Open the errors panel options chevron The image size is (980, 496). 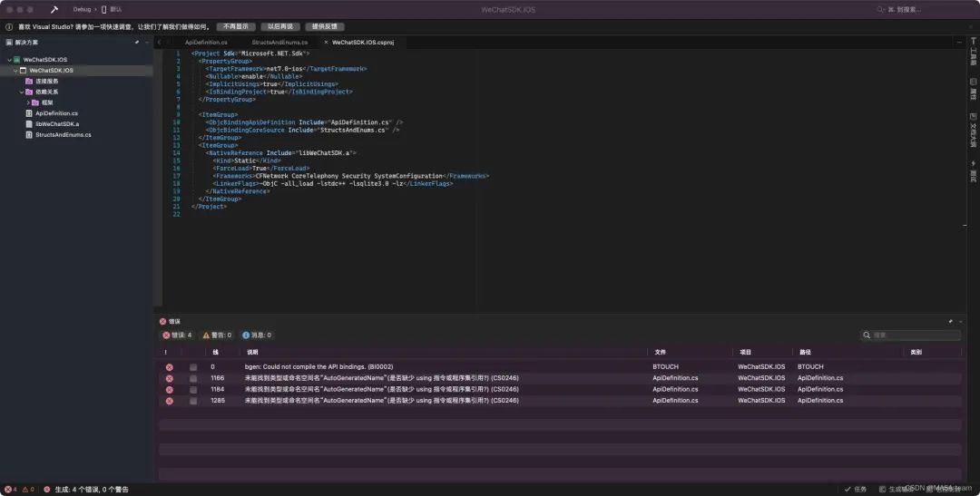(x=961, y=322)
